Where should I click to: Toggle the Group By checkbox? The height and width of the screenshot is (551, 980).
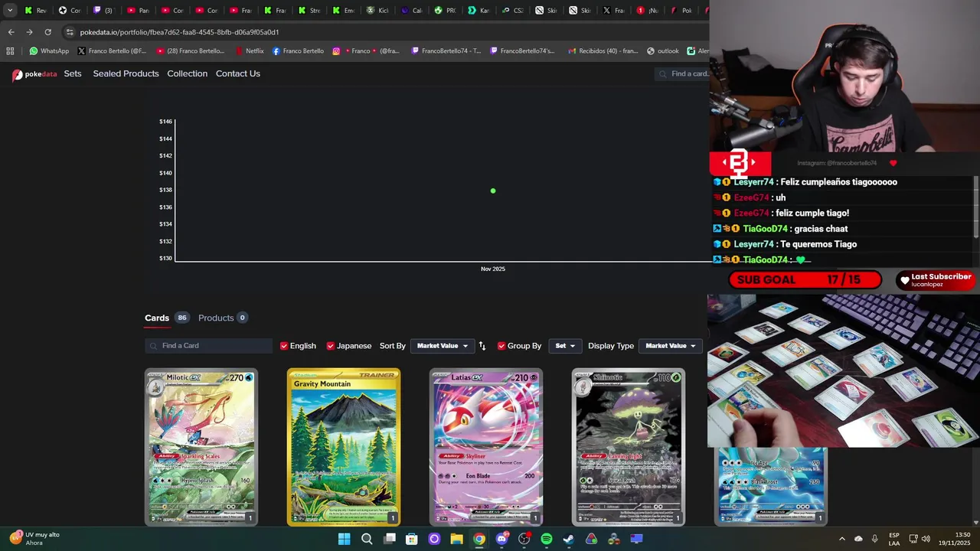click(501, 346)
